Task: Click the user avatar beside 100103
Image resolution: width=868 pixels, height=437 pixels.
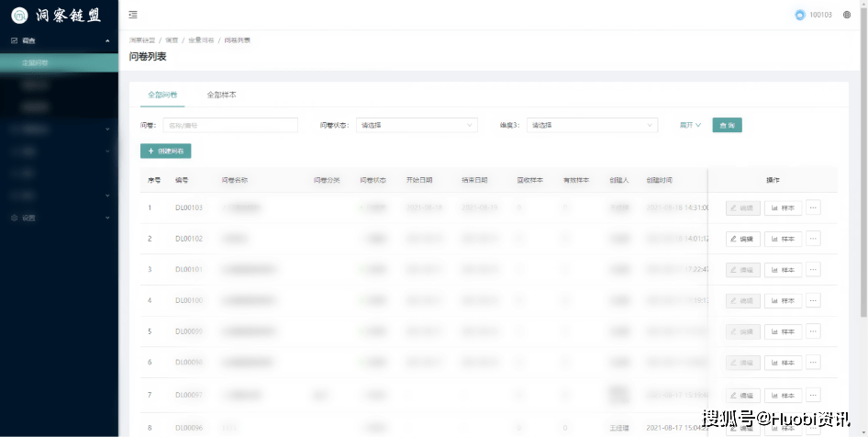Action: click(x=799, y=15)
